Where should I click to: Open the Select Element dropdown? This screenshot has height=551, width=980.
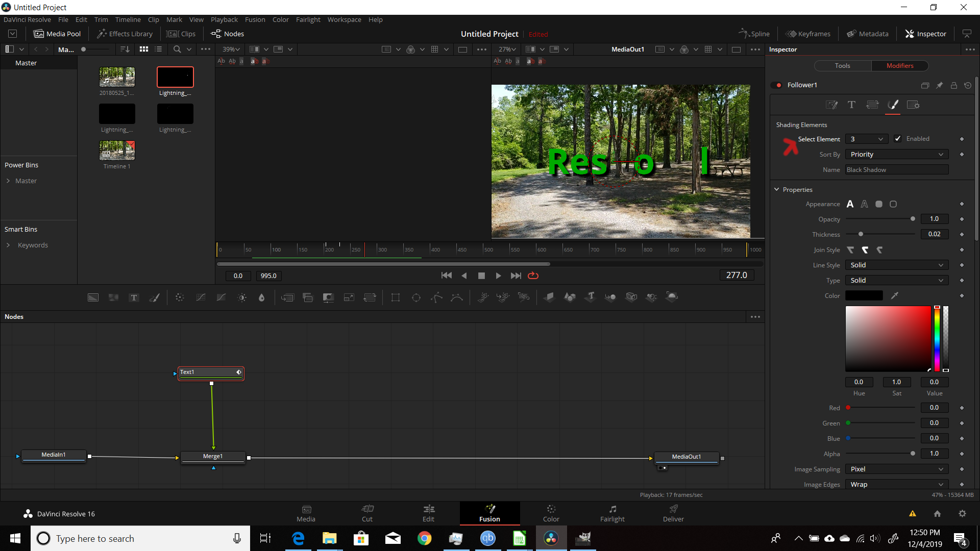[x=866, y=139]
